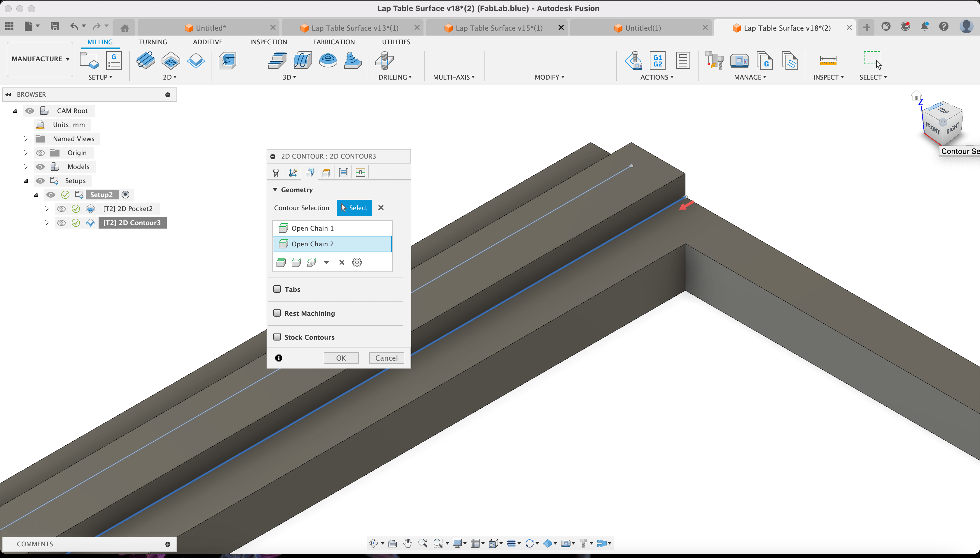Open the Setup Sheet icon

point(683,61)
